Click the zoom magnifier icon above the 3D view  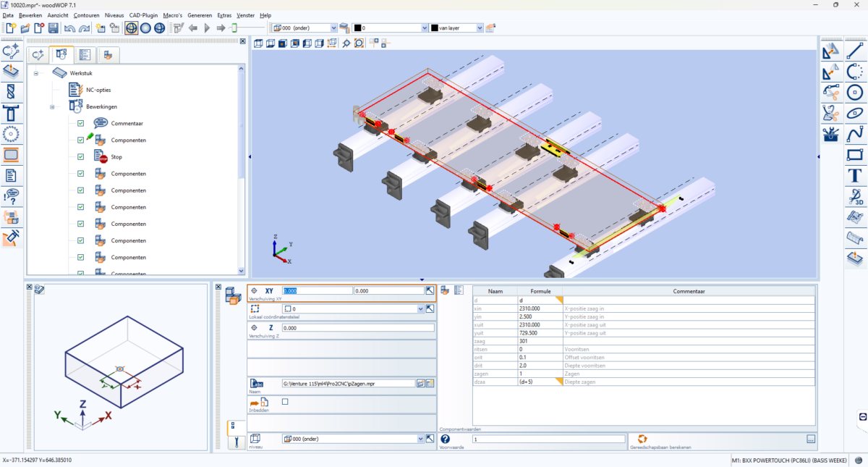[x=347, y=43]
